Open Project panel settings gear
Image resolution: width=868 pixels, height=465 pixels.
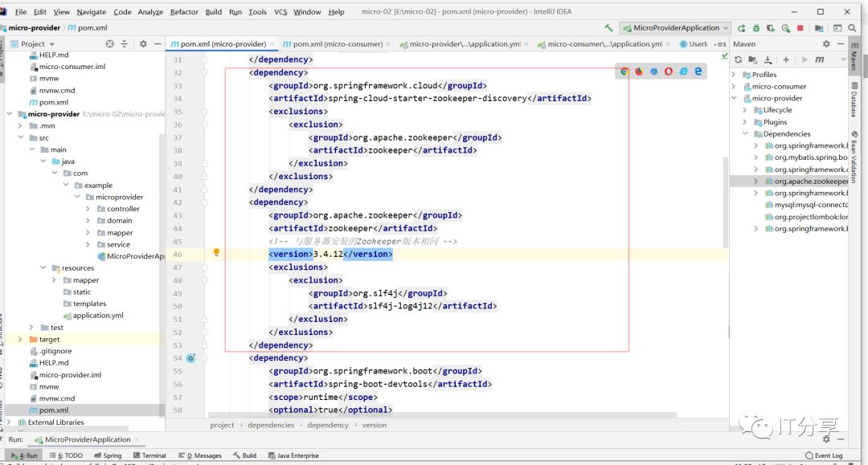point(143,43)
